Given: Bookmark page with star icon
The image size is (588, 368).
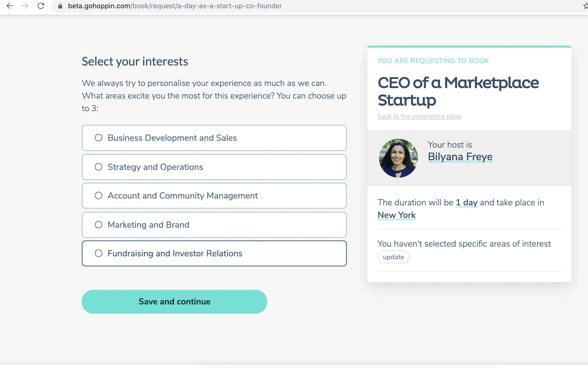Looking at the screenshot, I should pos(585,6).
